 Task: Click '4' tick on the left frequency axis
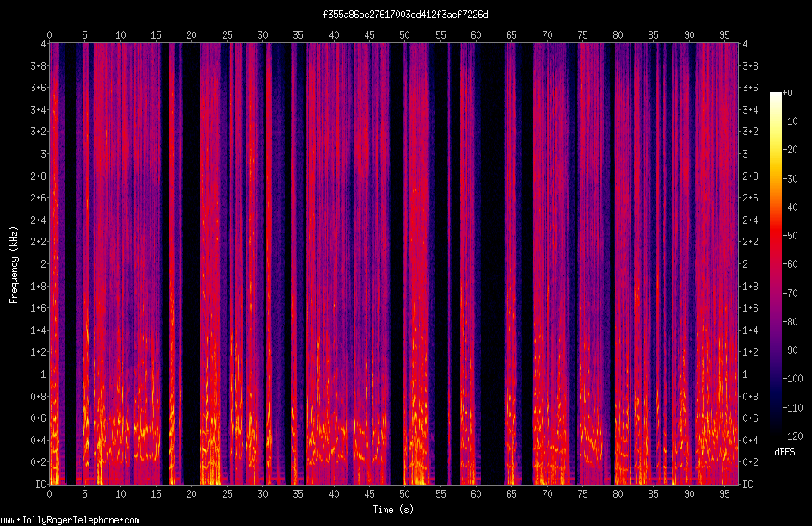pyautogui.click(x=44, y=44)
